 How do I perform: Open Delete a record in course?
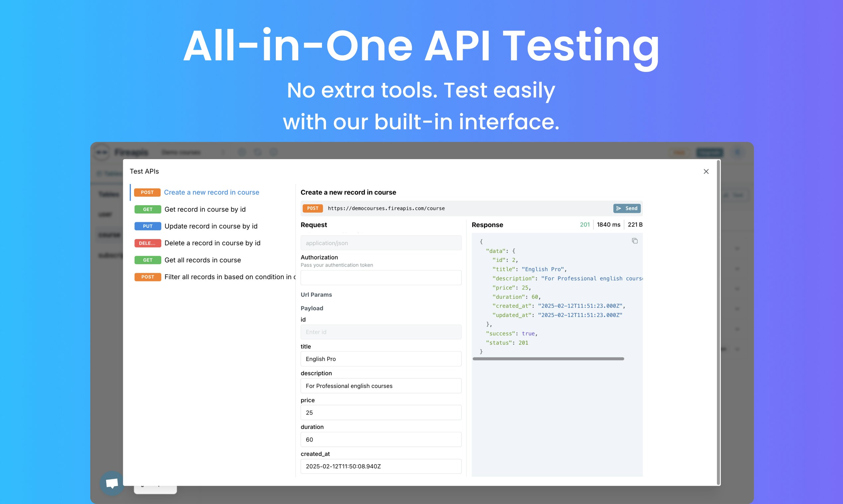point(212,243)
